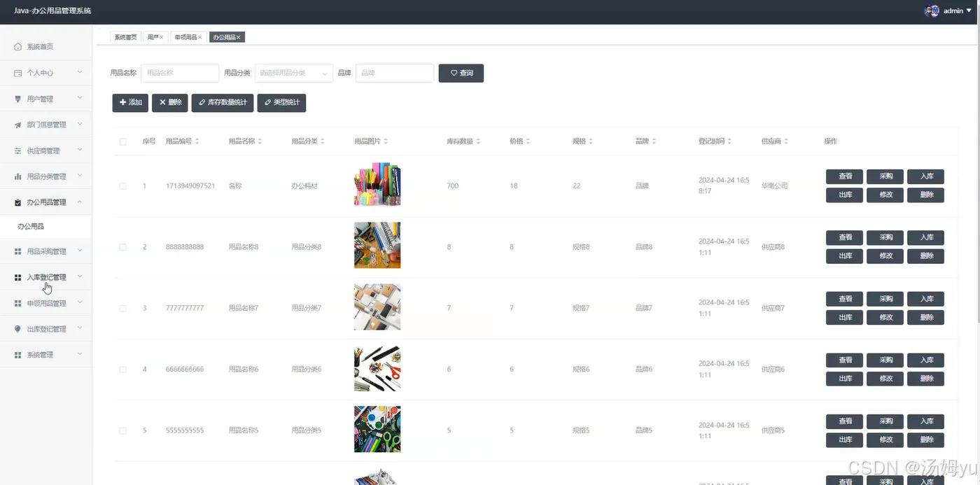Expand 部门信息管理 menu chevron
Image resolution: width=980 pixels, height=485 pixels.
point(80,124)
